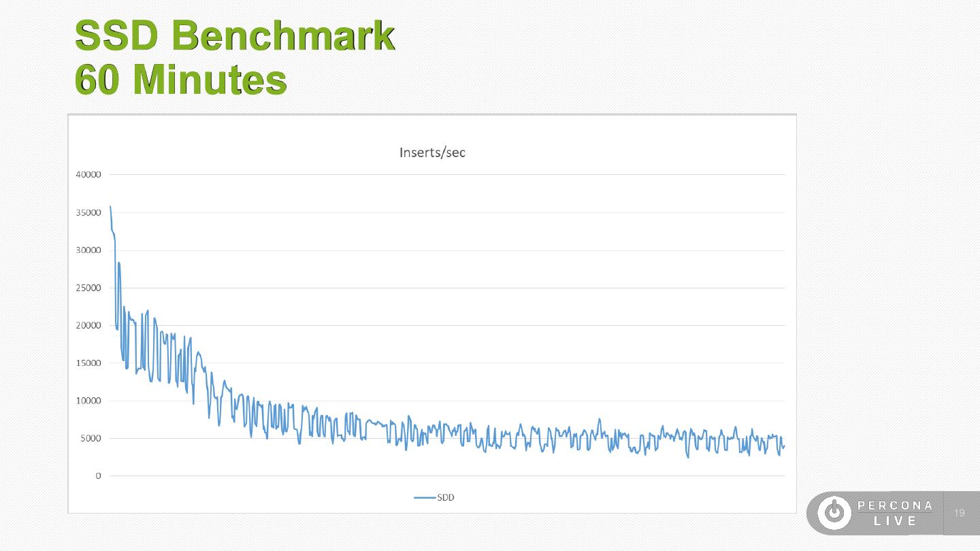Screen dimensions: 980x551
Task: Click the blue legend line swatch
Action: point(425,497)
